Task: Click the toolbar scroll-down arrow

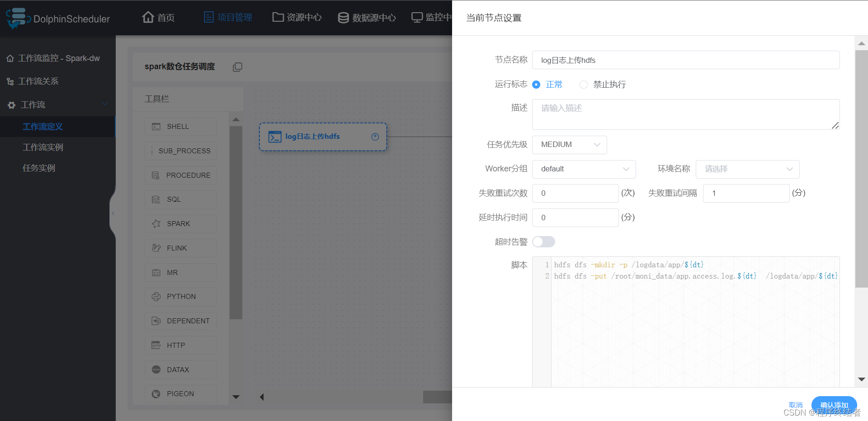Action: click(x=236, y=397)
